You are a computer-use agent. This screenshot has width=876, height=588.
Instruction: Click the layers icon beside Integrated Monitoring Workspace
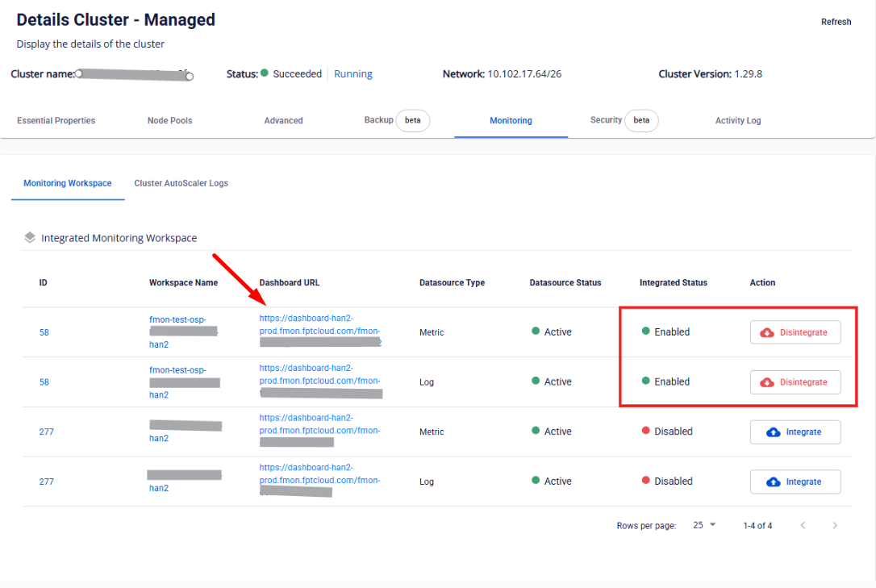pos(30,238)
